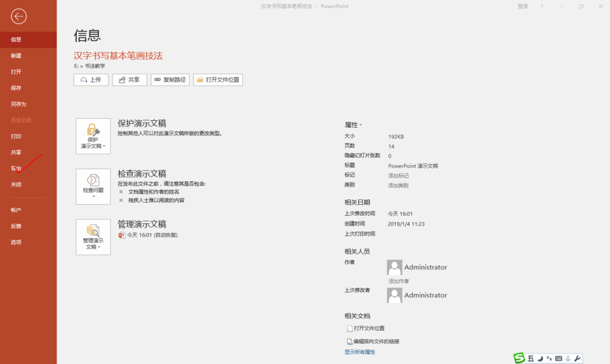Screen dimensions: 610x364
Task: Open the 检查问题 dropdown button
Action: coord(93,187)
